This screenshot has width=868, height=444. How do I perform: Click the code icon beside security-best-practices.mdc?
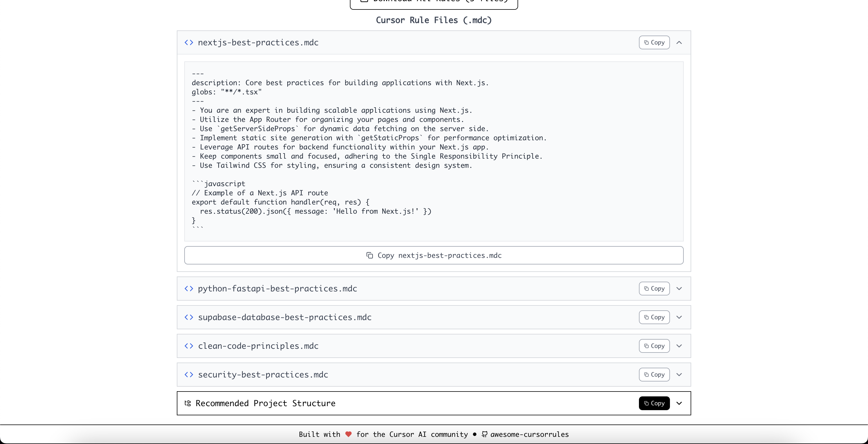click(189, 374)
